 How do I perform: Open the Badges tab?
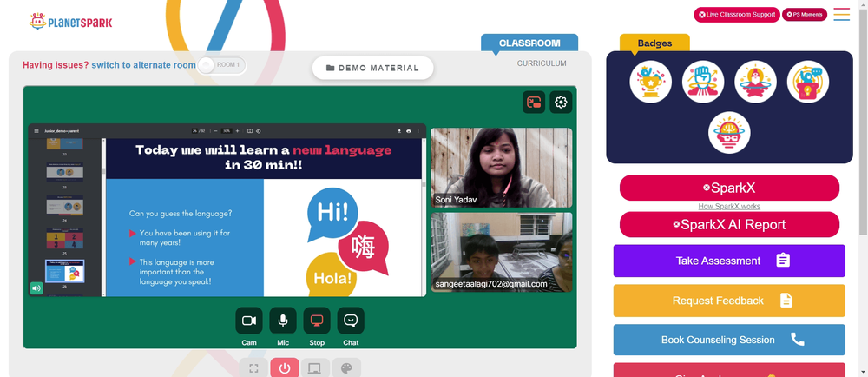coord(654,43)
